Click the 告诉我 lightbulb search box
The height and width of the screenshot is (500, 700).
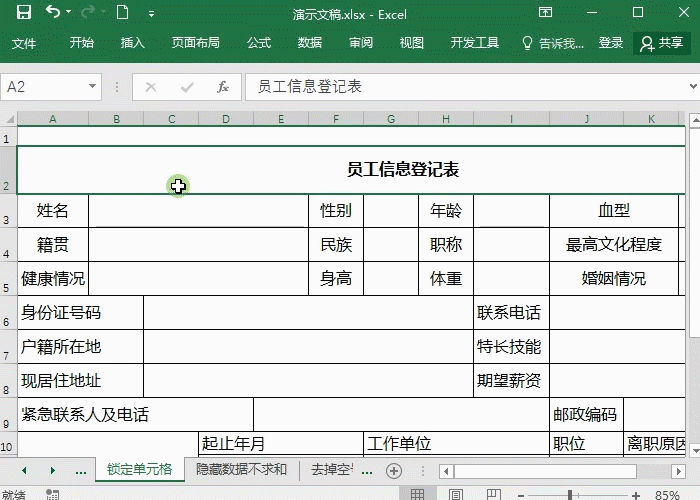click(553, 43)
